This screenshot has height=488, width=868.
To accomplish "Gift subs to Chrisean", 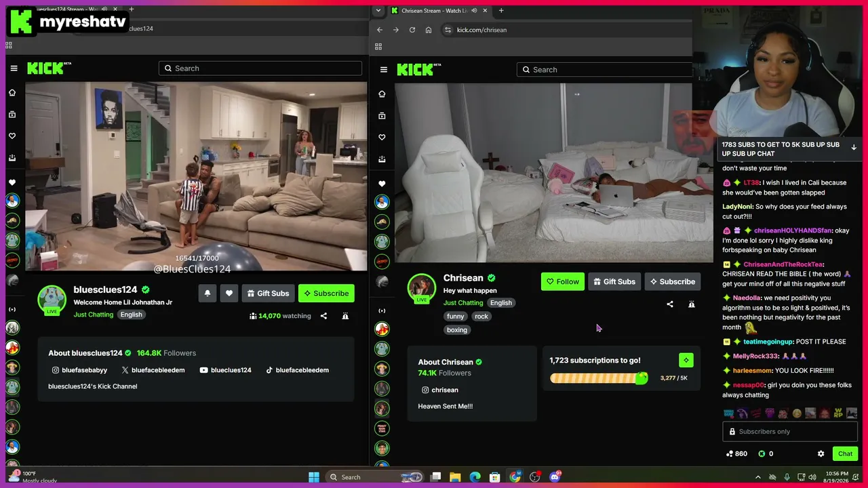I will (x=614, y=282).
